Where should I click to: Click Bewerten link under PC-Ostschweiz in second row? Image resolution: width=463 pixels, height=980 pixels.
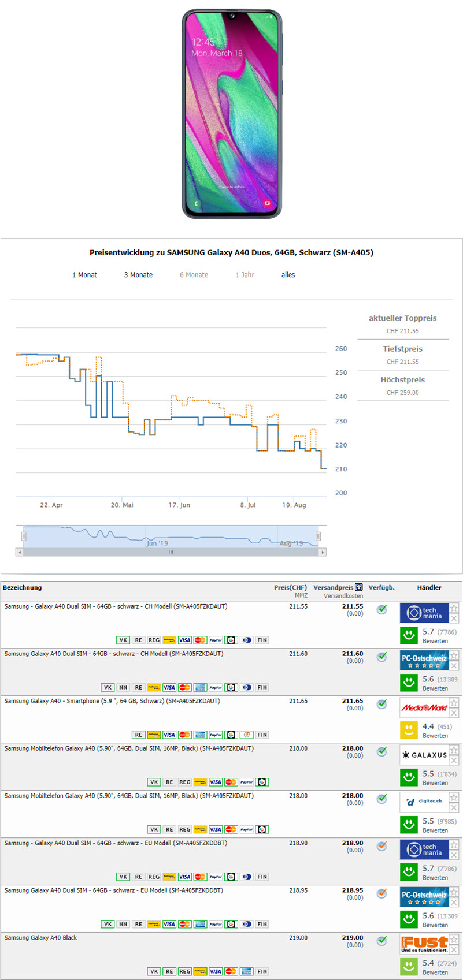coord(435,688)
